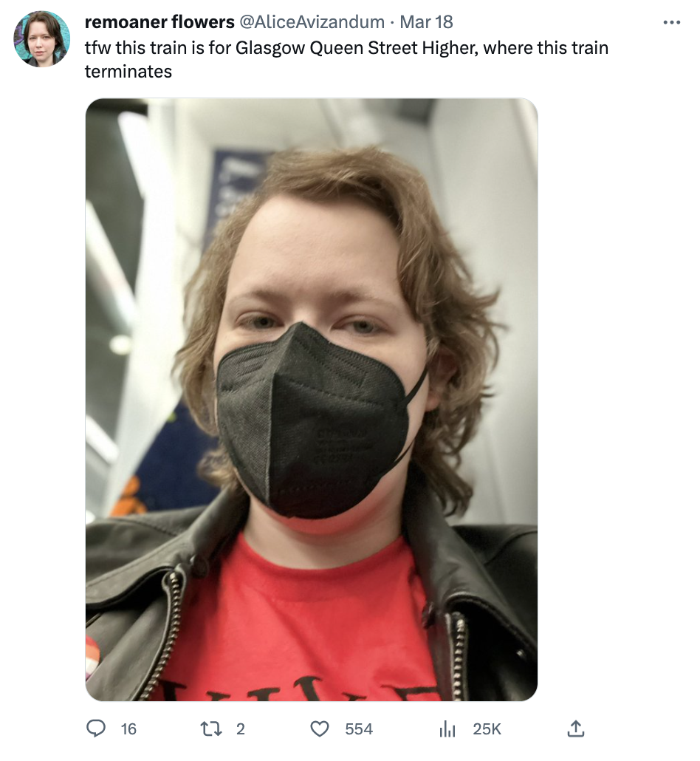The width and height of the screenshot is (700, 761).
Task: Open the three-dot more options menu
Action: click(x=671, y=22)
